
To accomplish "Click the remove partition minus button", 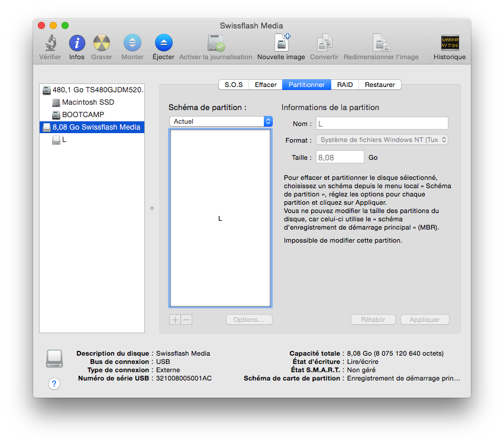I will tap(186, 320).
